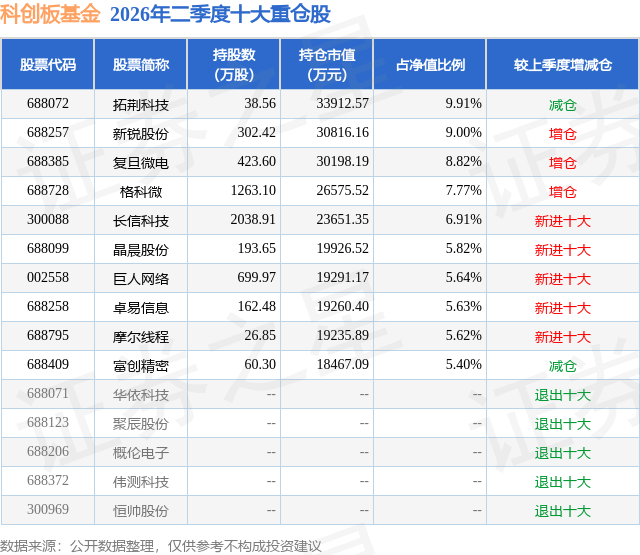The width and height of the screenshot is (640, 555).
Task: Select stock name 新锐股份
Action: 141,134
